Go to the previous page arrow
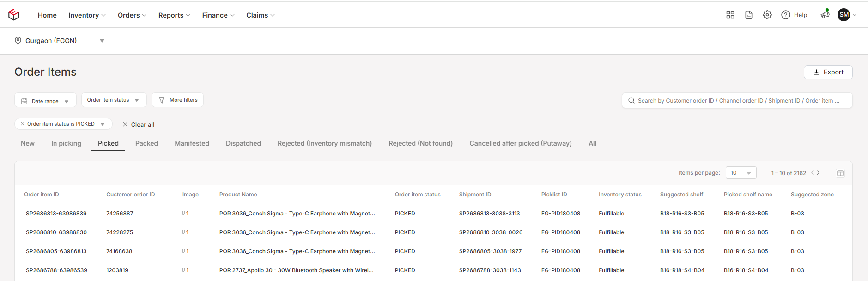868x281 pixels. (813, 173)
